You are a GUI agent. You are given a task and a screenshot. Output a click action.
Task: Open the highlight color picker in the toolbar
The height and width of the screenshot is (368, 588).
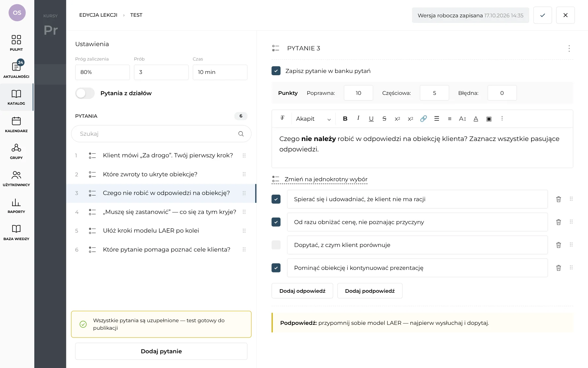tap(489, 119)
